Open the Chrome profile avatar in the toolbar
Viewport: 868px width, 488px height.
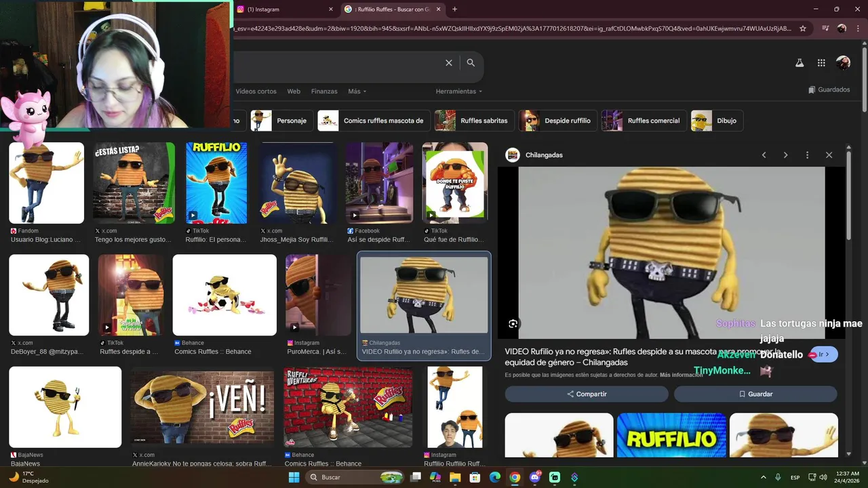pyautogui.click(x=842, y=28)
